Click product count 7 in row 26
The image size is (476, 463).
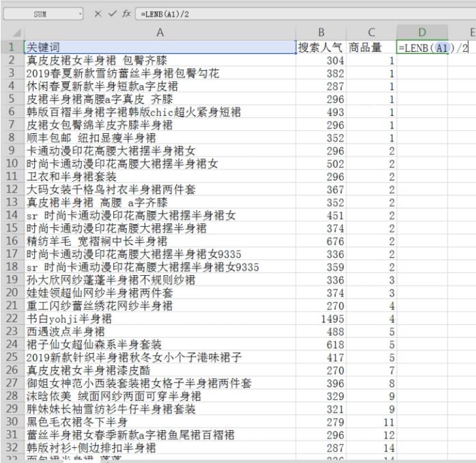pyautogui.click(x=372, y=370)
